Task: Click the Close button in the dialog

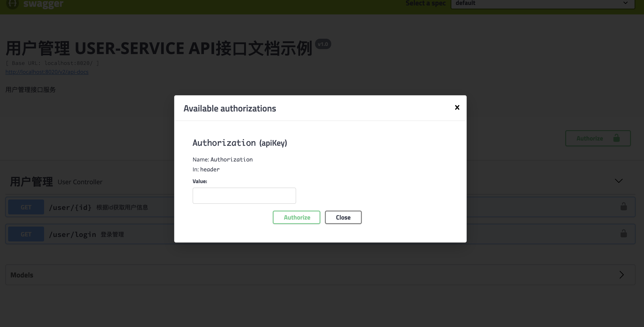Action: pyautogui.click(x=343, y=217)
